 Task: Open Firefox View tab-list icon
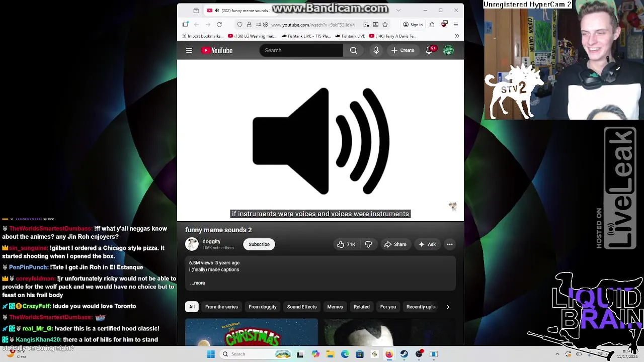click(196, 11)
